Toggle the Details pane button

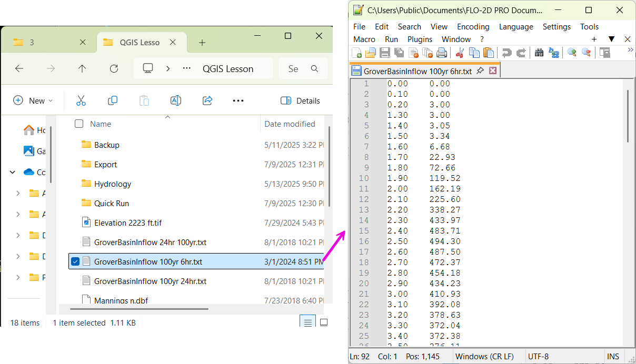tap(300, 100)
